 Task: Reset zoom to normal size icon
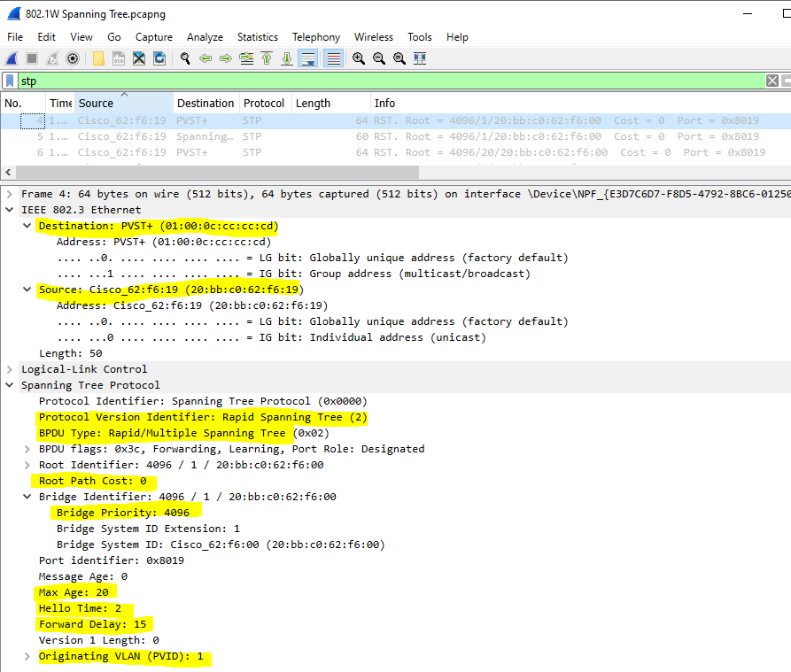(399, 58)
